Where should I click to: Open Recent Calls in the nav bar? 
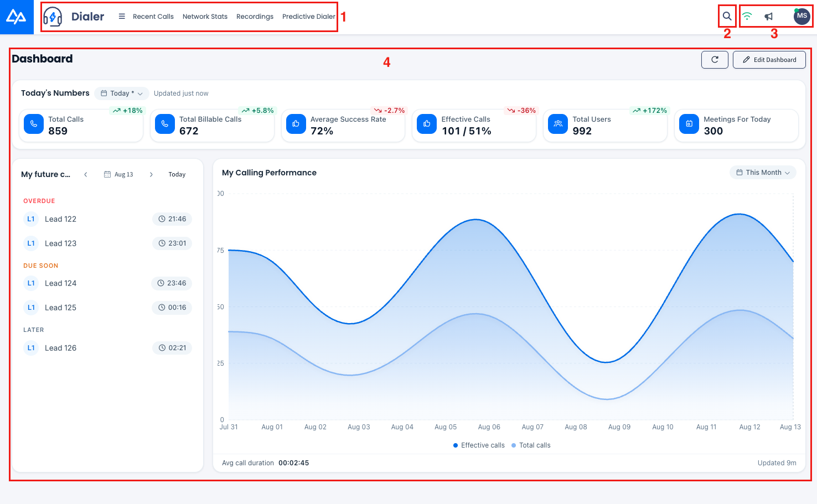(x=153, y=17)
